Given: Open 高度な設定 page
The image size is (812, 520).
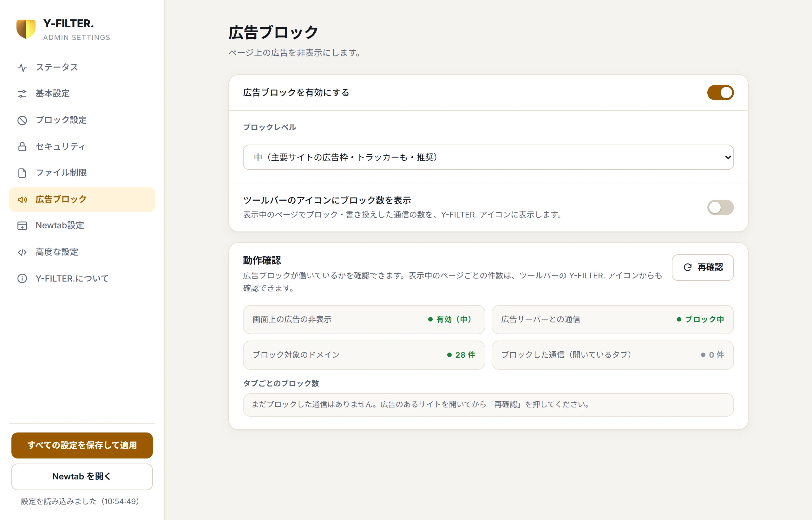Looking at the screenshot, I should pos(82,252).
